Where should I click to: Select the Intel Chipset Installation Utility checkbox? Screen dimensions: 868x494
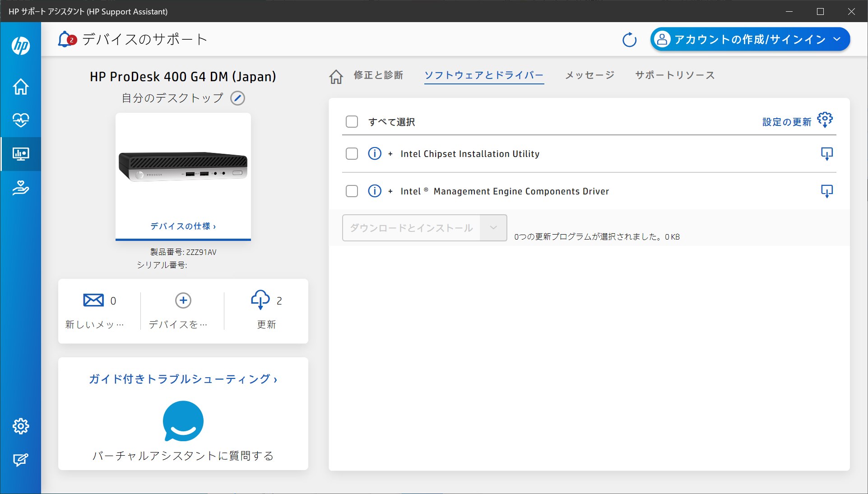click(x=352, y=154)
